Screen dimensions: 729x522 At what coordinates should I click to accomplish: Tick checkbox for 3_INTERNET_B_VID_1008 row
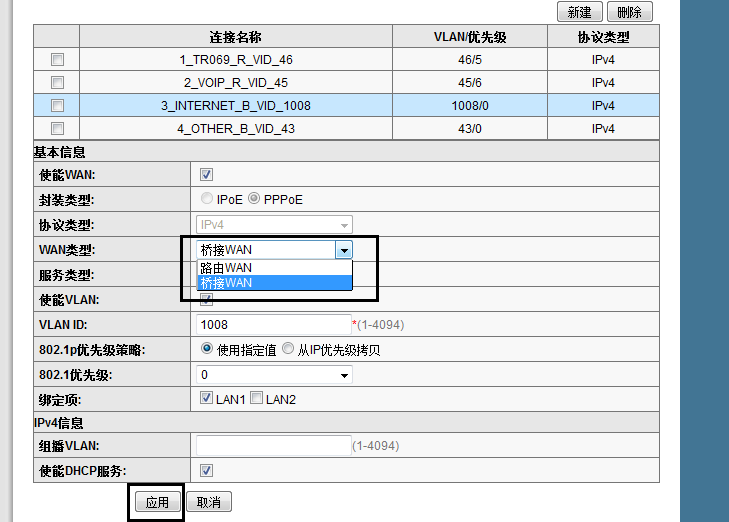[x=57, y=105]
